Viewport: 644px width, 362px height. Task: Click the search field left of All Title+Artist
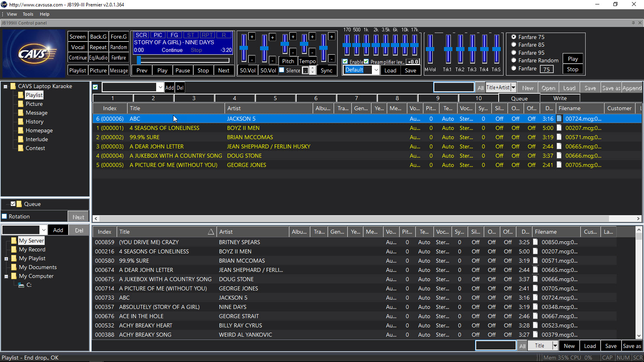point(454,87)
